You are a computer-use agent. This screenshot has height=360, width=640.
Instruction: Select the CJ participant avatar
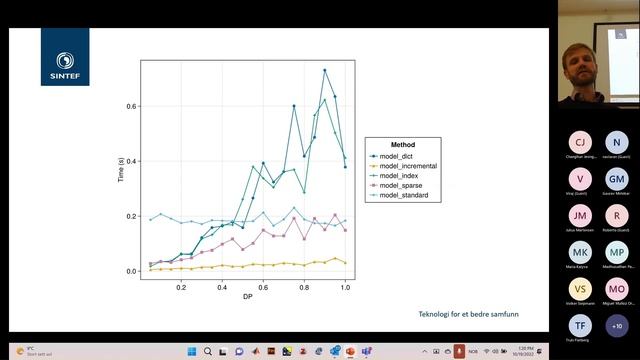click(580, 142)
